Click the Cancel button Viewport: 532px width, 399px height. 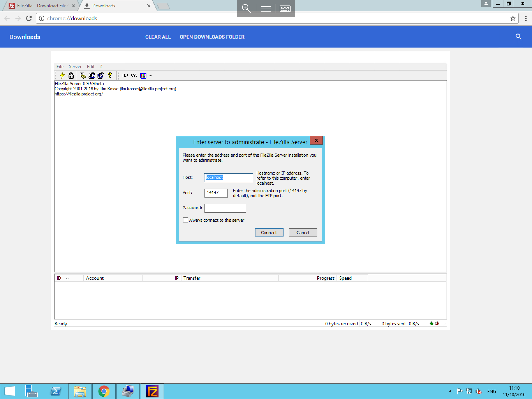point(302,232)
